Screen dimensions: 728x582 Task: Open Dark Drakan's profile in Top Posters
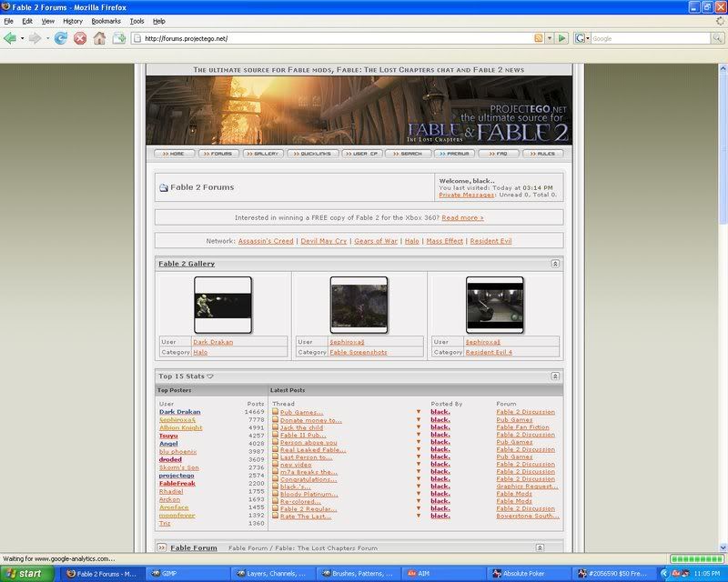[179, 412]
